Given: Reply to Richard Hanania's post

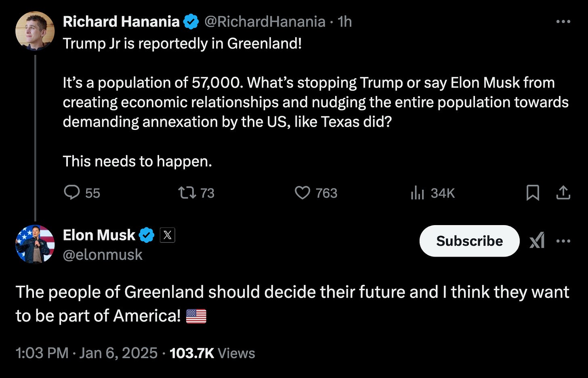Looking at the screenshot, I should [x=82, y=193].
